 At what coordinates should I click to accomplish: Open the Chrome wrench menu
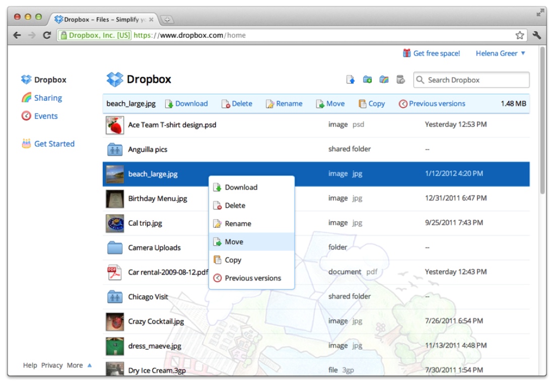point(537,35)
